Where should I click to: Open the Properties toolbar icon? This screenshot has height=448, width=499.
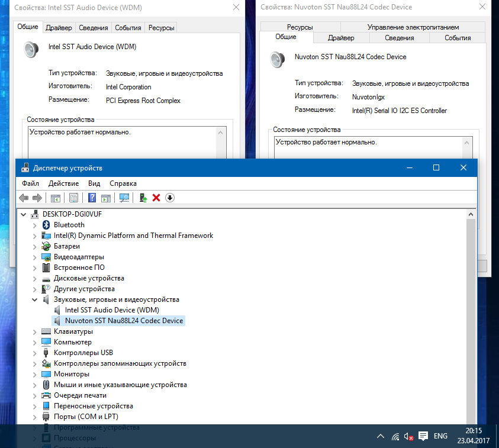pos(73,198)
